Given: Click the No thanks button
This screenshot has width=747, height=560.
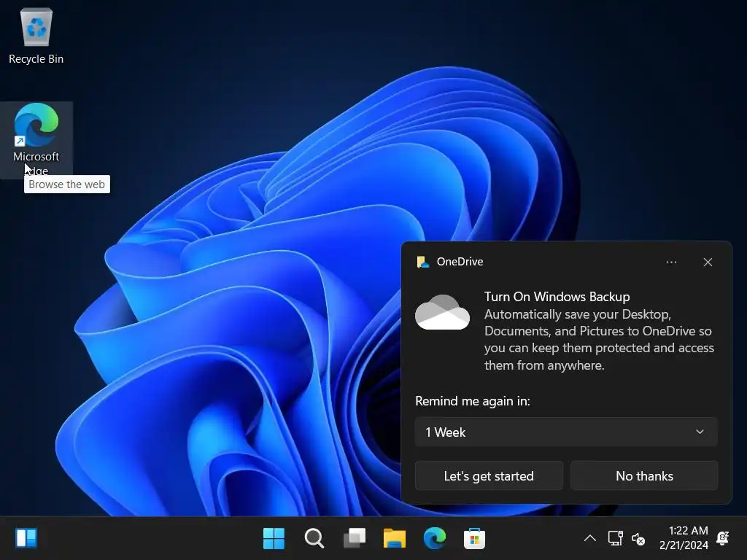Looking at the screenshot, I should tap(644, 475).
